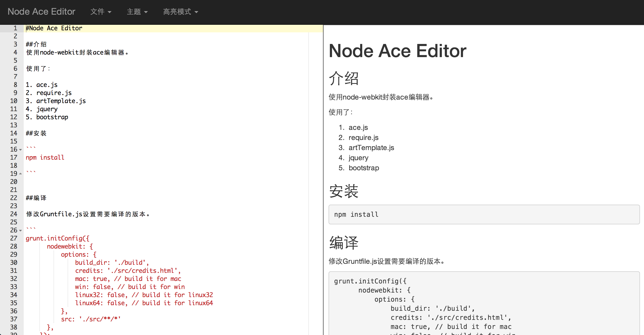Click '5. bootstrap' line in editor
Screen dimensions: 644x335
point(47,117)
